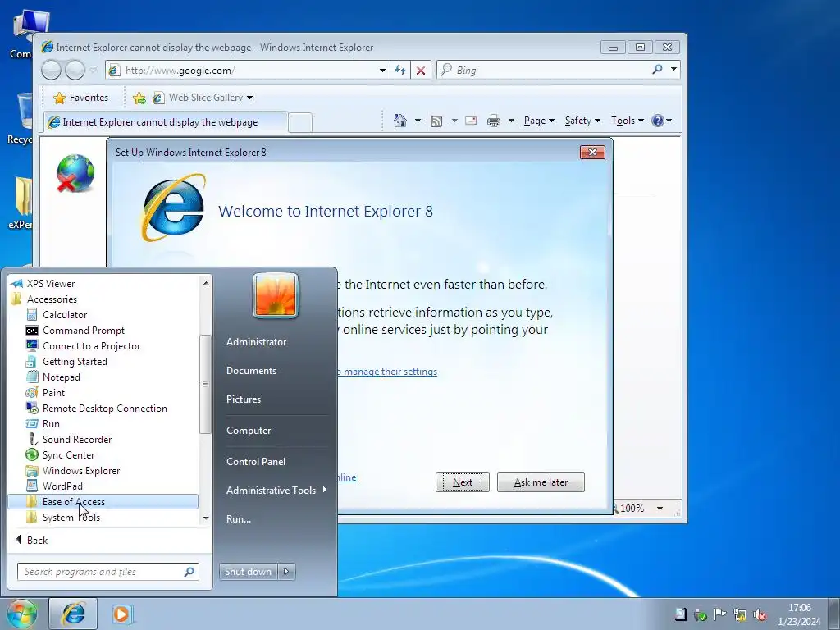The image size is (840, 630).
Task: Open the Safety menu
Action: [582, 121]
